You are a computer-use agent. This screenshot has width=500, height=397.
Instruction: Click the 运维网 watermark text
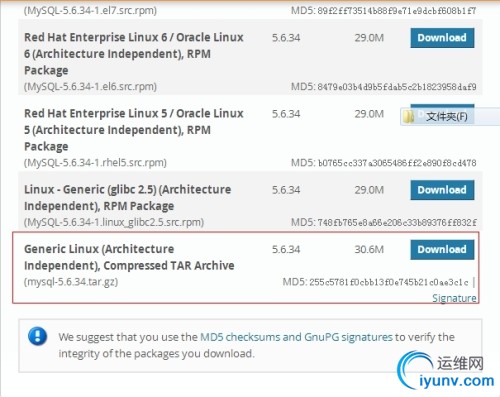click(460, 363)
